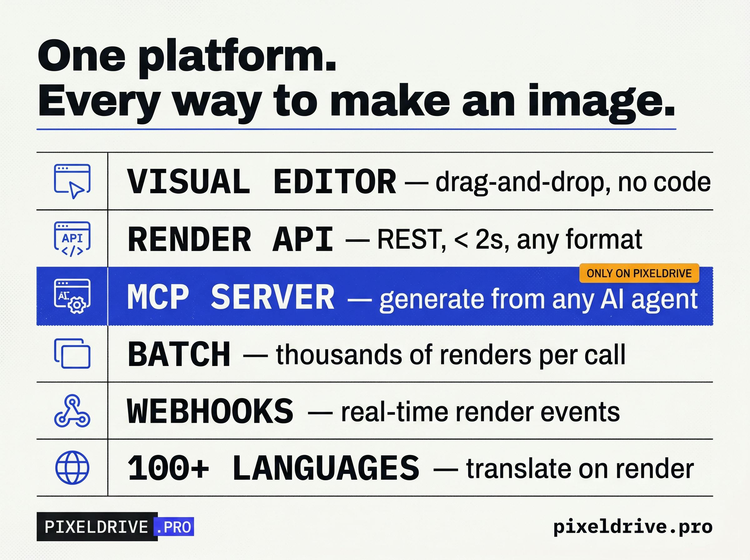Select the 100+ LANGUAGES heading
Screen dimensions: 750x560
273,468
